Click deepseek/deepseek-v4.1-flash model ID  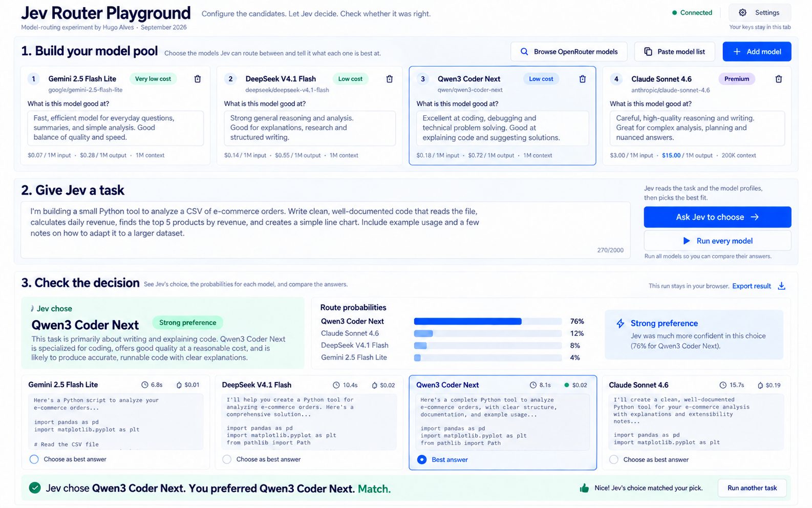[287, 90]
